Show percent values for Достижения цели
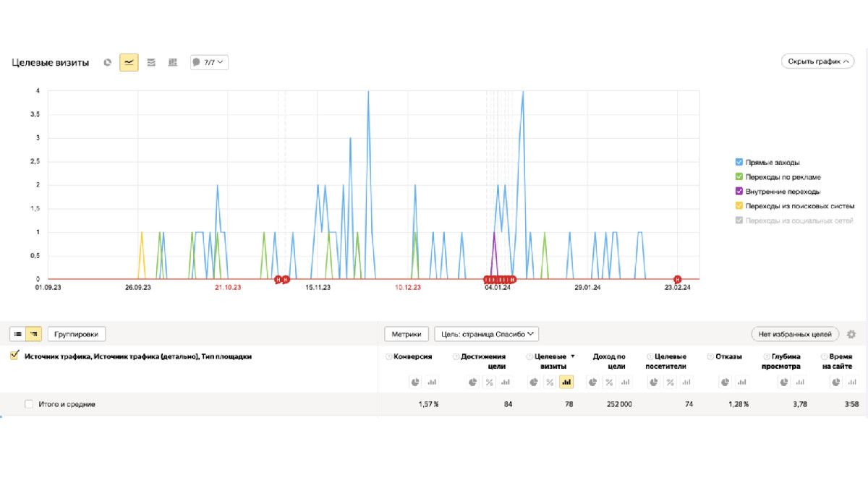The image size is (868, 488). (489, 382)
